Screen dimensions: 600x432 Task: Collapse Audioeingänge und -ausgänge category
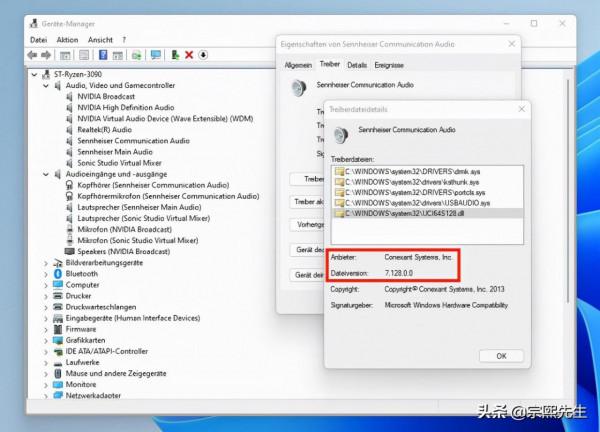pyautogui.click(x=46, y=174)
